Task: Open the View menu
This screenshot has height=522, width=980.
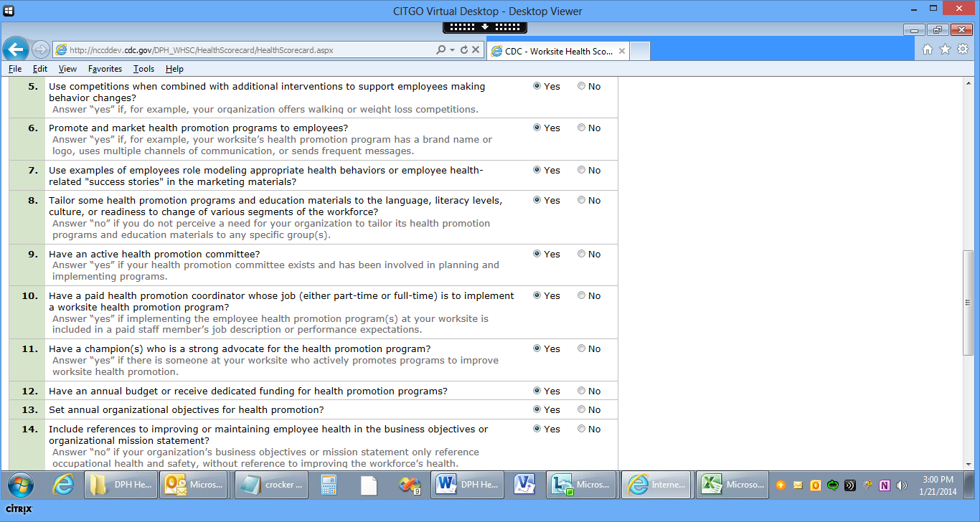Action: [67, 69]
